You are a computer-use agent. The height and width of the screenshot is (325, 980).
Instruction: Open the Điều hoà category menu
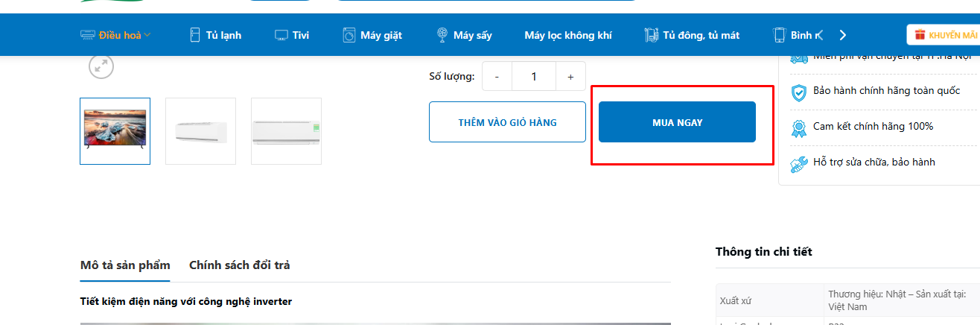click(115, 34)
